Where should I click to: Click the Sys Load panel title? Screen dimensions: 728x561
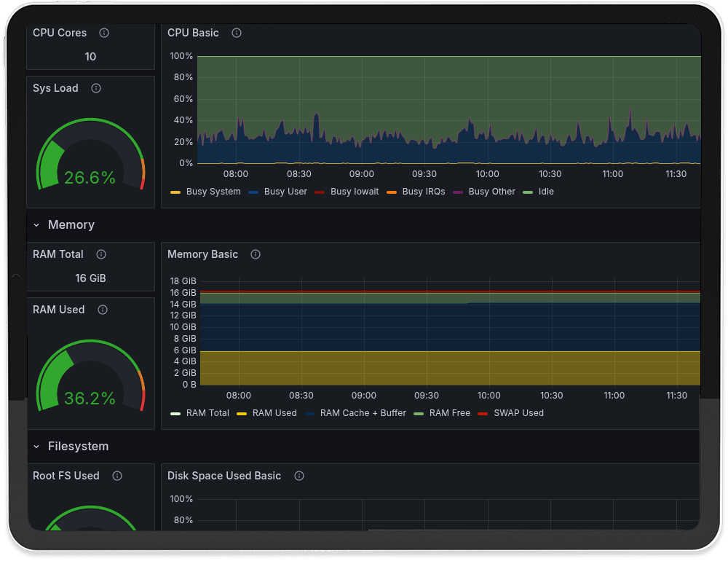coord(55,88)
